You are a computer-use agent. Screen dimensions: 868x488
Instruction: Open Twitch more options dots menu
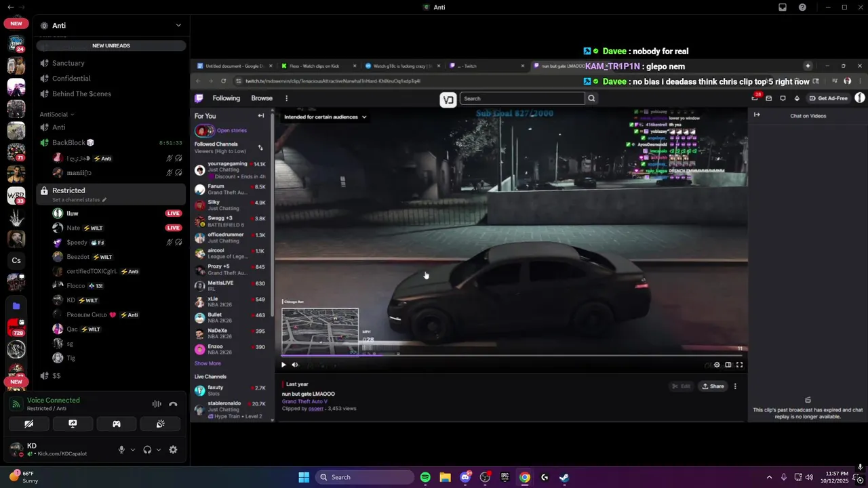[286, 98]
